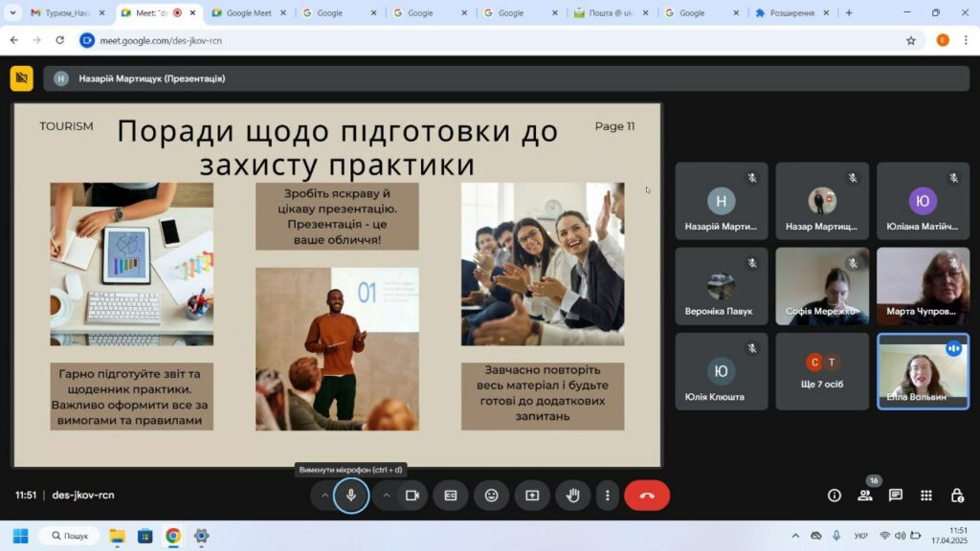
Task: Switch to the Google Meet tab
Action: click(x=248, y=12)
